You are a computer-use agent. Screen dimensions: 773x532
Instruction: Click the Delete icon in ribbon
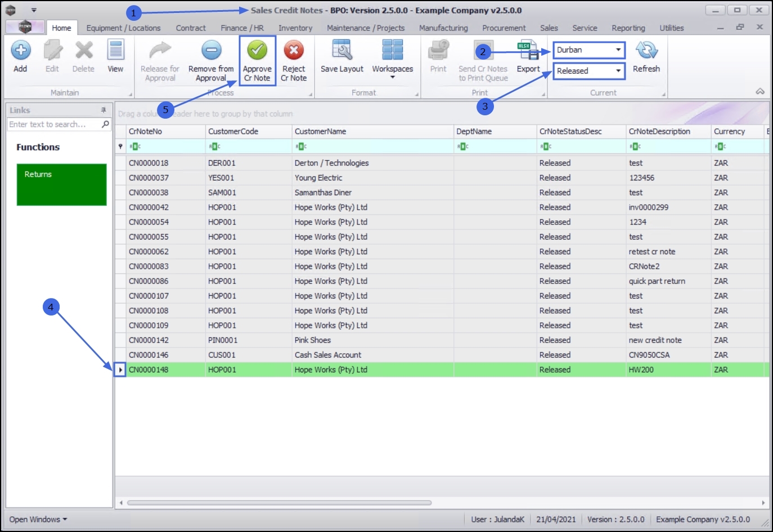click(84, 51)
